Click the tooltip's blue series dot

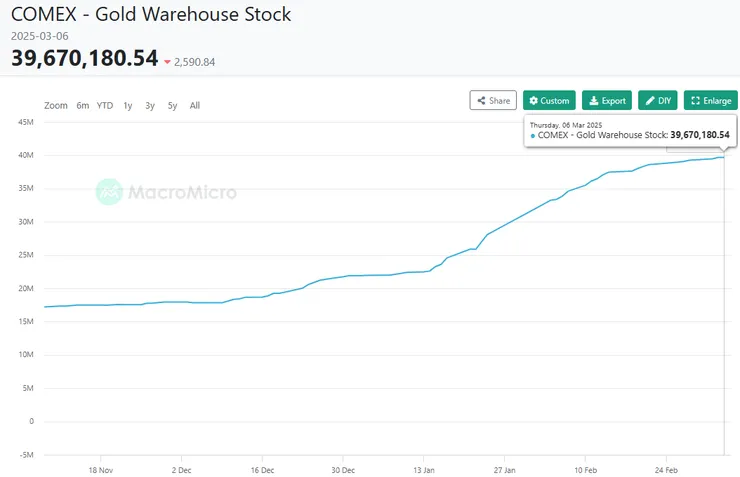533,135
